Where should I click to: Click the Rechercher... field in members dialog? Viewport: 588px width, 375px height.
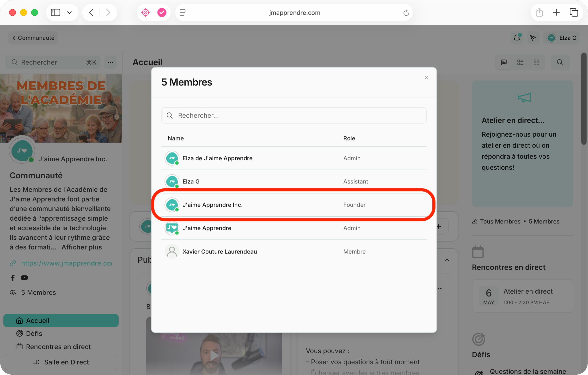tap(294, 115)
